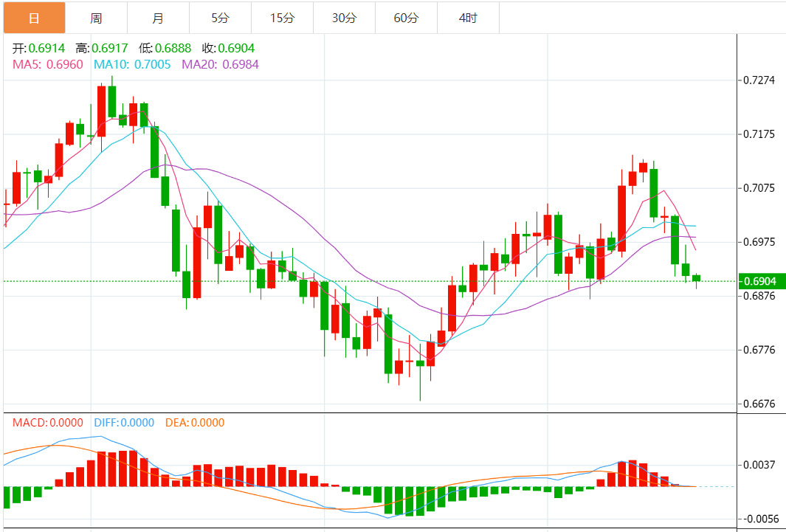Viewport: 786px width, 532px height.
Task: Click the MACD:0.0000 indicator label
Action: point(48,423)
